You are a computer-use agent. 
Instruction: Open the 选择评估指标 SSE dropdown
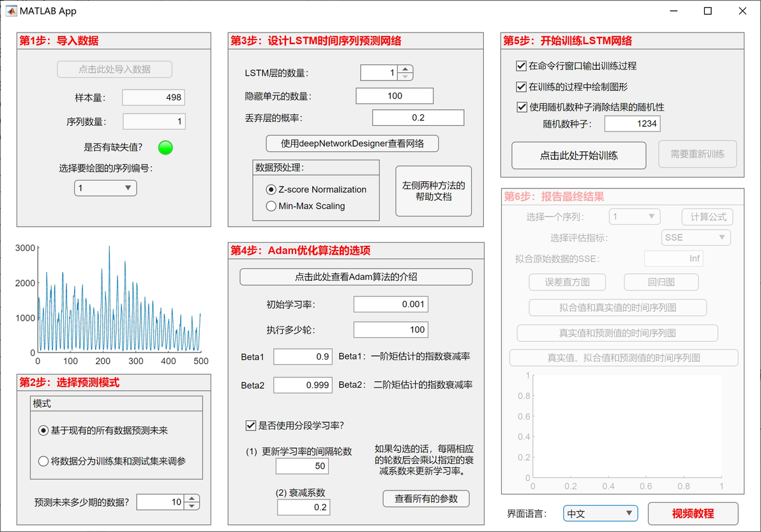(x=695, y=238)
